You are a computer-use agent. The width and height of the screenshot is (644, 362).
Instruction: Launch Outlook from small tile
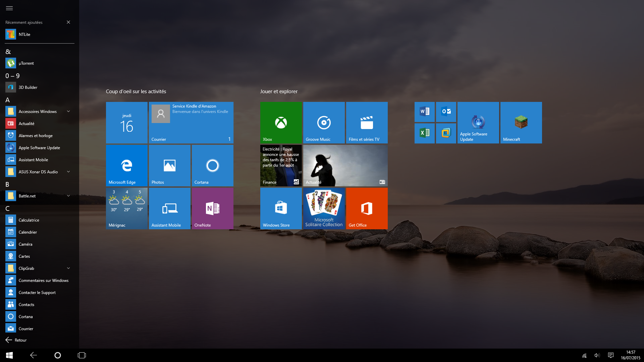[446, 112]
